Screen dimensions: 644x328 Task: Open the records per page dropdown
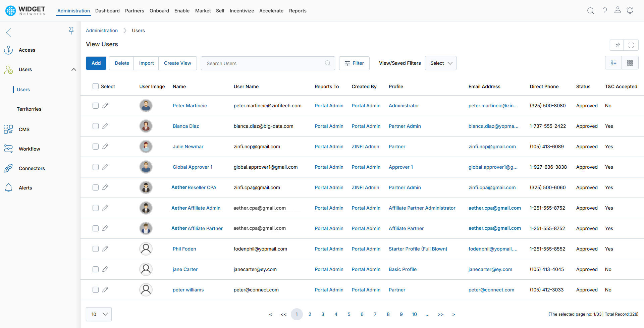pyautogui.click(x=98, y=314)
